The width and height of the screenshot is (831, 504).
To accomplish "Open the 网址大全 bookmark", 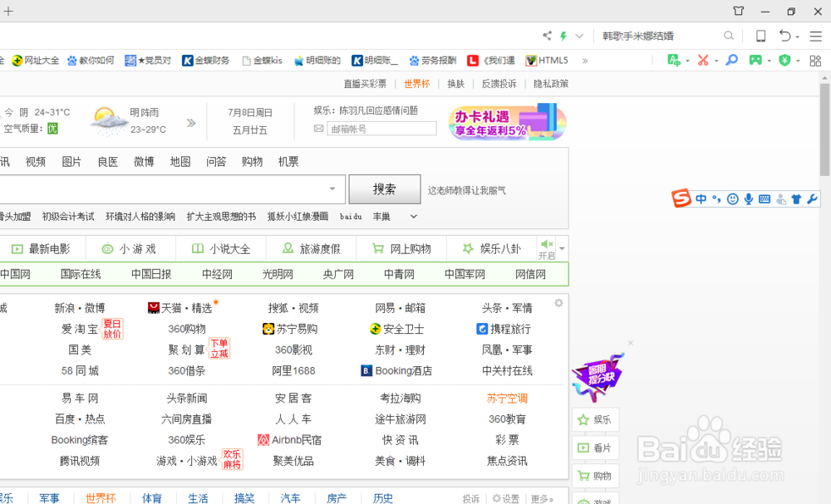I will (x=36, y=61).
